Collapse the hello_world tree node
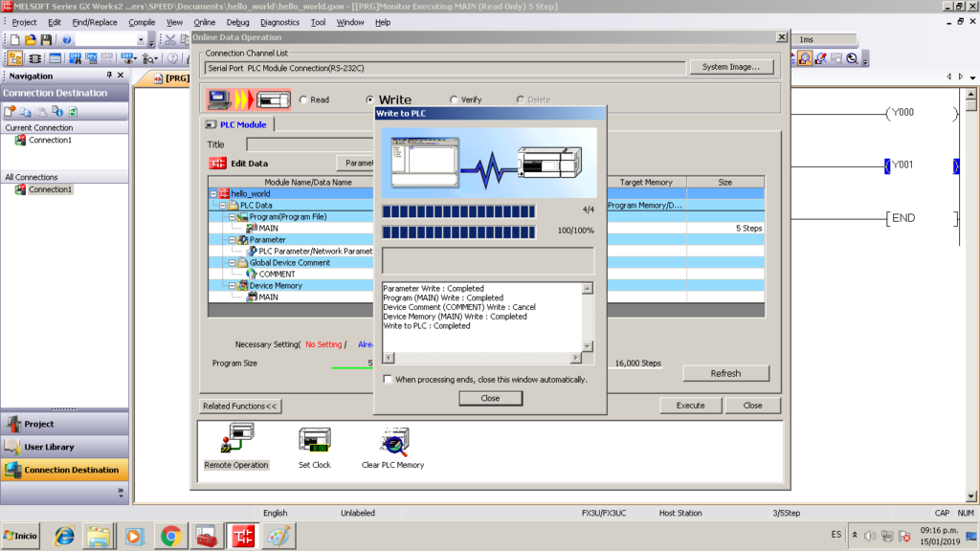 coord(213,193)
